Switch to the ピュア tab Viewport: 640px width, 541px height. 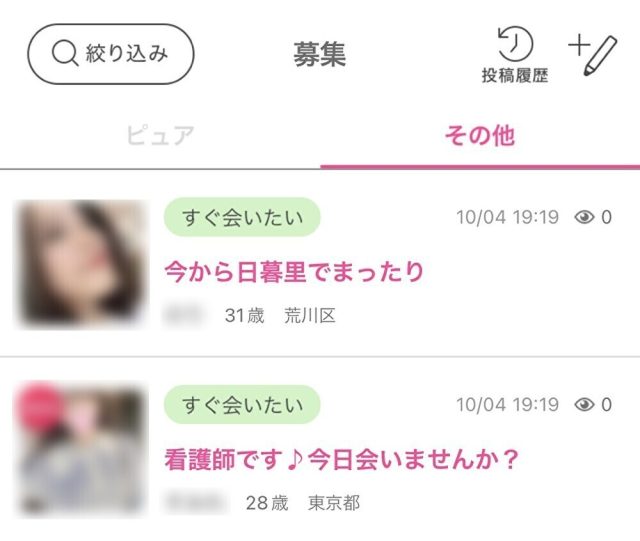160,136
